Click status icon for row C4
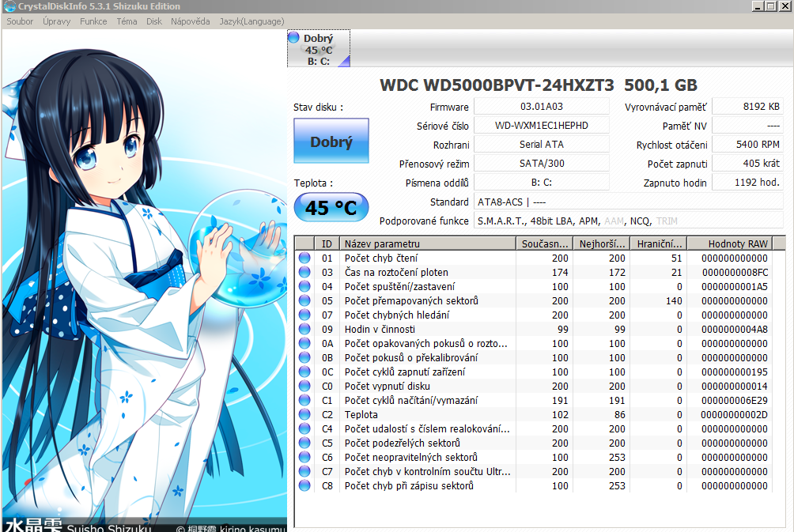 coord(304,428)
